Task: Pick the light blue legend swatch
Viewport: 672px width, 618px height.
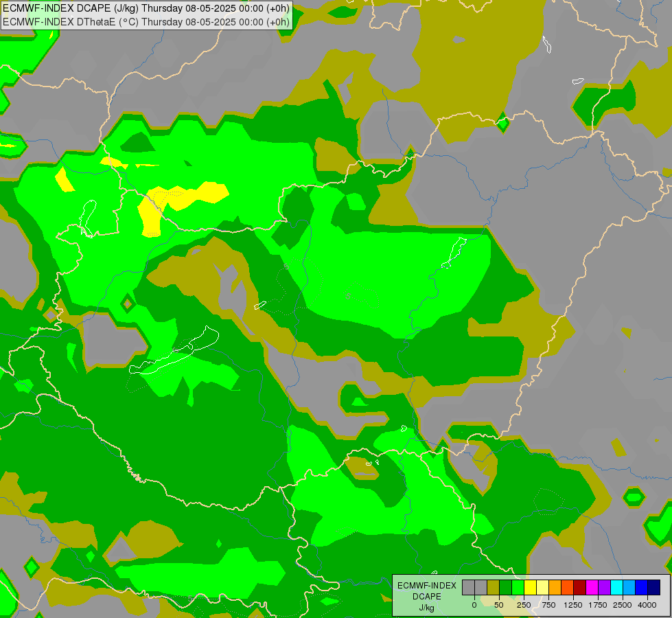Action: pyautogui.click(x=629, y=587)
